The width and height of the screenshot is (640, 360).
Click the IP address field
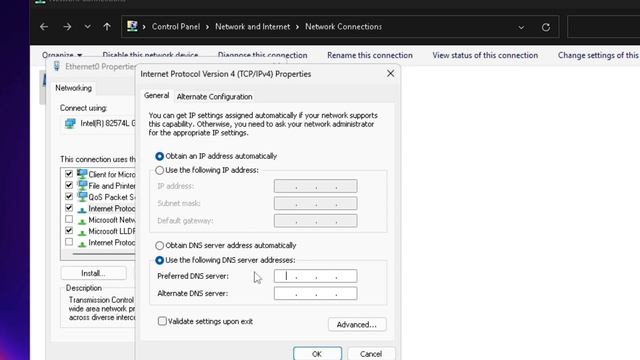point(316,186)
